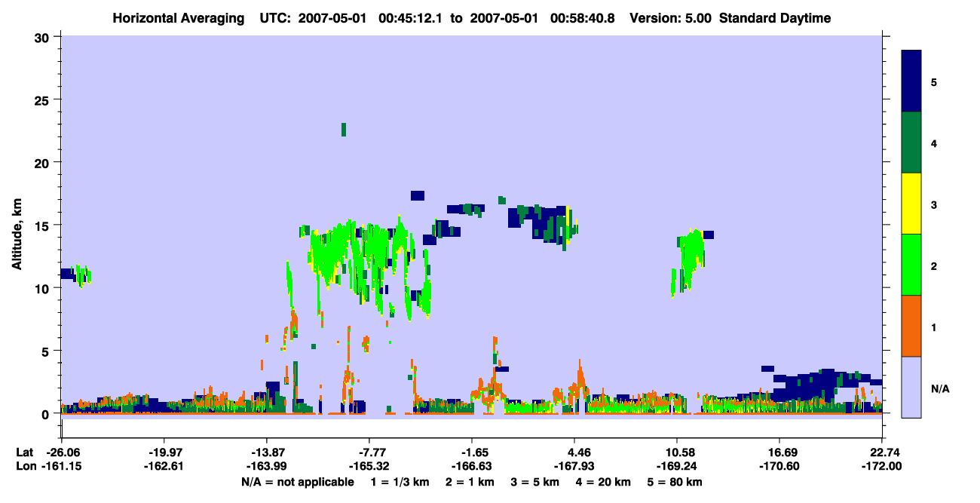Image resolution: width=980 pixels, height=503 pixels.
Task: Click the longitude value -165.32
Action: 369,466
